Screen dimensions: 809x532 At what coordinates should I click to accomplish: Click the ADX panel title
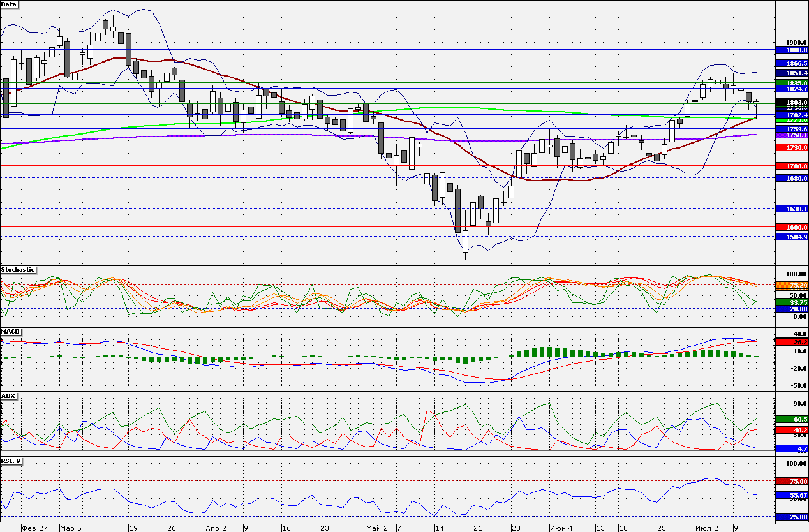(8, 396)
